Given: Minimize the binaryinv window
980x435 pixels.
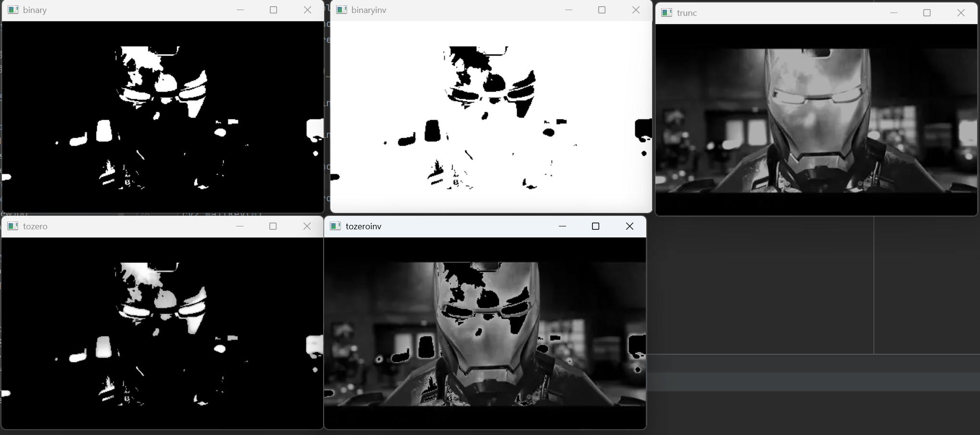Looking at the screenshot, I should (569, 10).
